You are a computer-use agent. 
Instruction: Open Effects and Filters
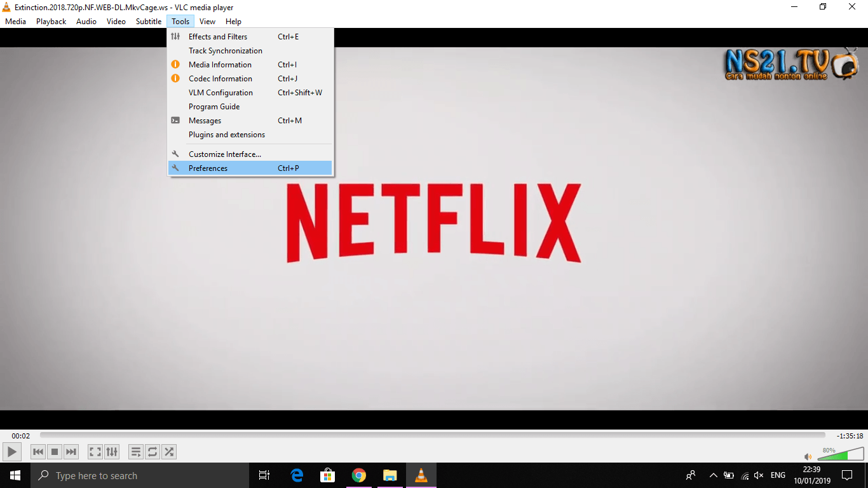click(x=250, y=37)
